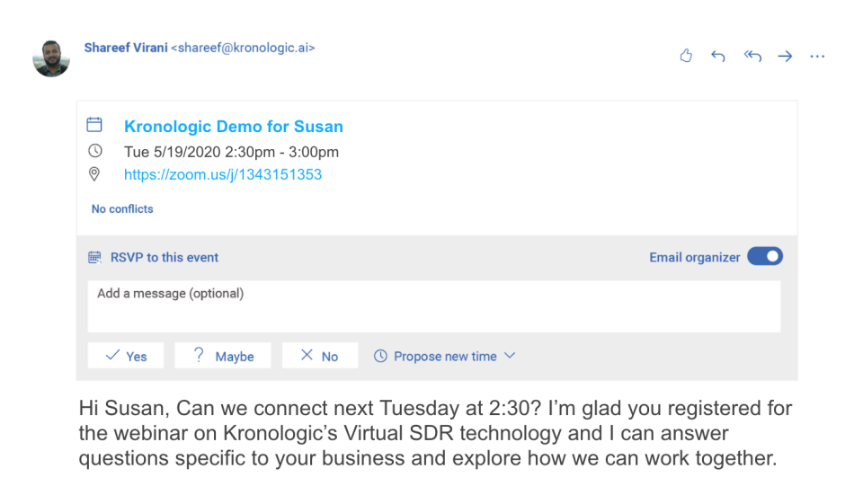Toggle the Email organizer switch
This screenshot has height=504, width=863.
coord(765,257)
